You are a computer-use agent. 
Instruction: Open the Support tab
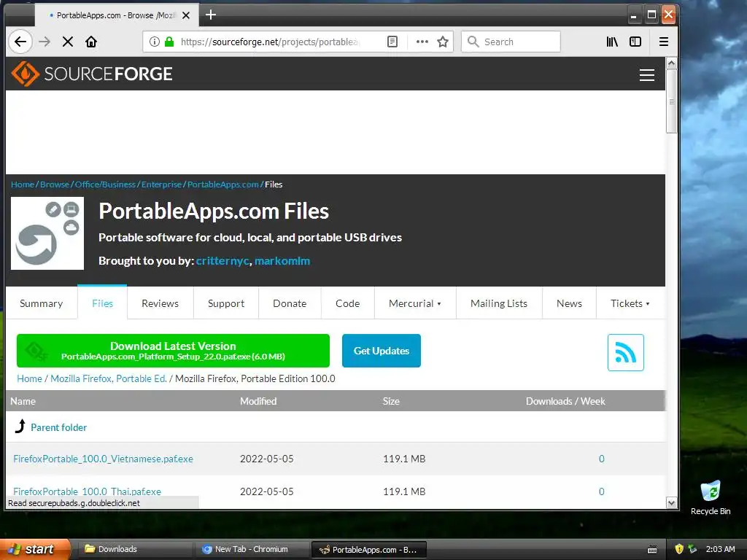(226, 303)
